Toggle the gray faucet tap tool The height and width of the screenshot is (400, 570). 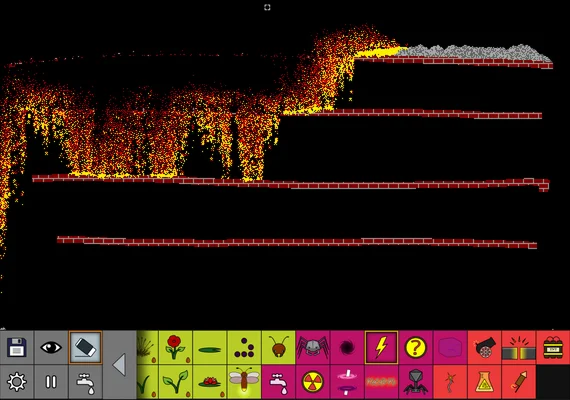pyautogui.click(x=85, y=382)
